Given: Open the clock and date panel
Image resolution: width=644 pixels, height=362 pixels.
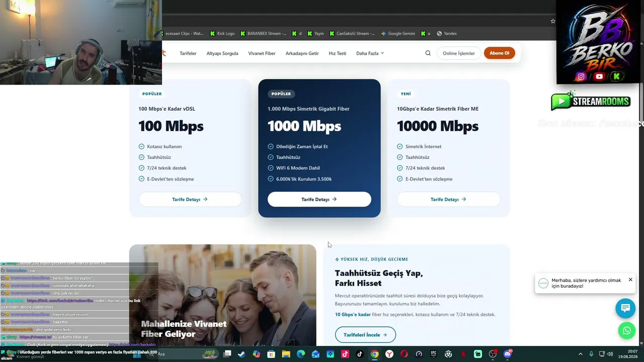Looking at the screenshot, I should pos(628,354).
